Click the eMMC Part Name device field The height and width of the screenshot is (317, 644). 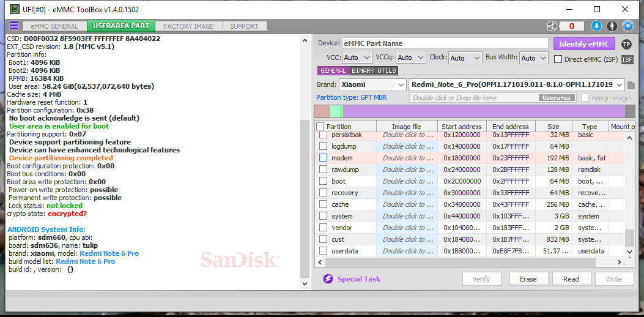(445, 43)
